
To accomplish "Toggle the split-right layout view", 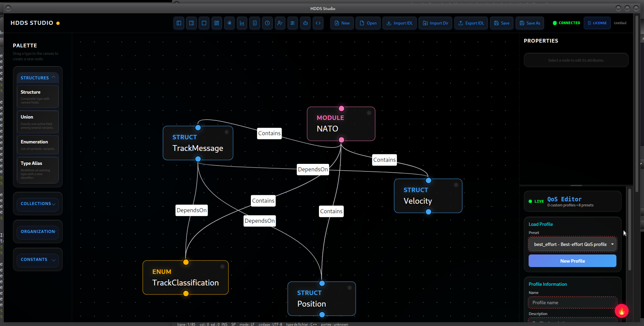I will point(191,23).
